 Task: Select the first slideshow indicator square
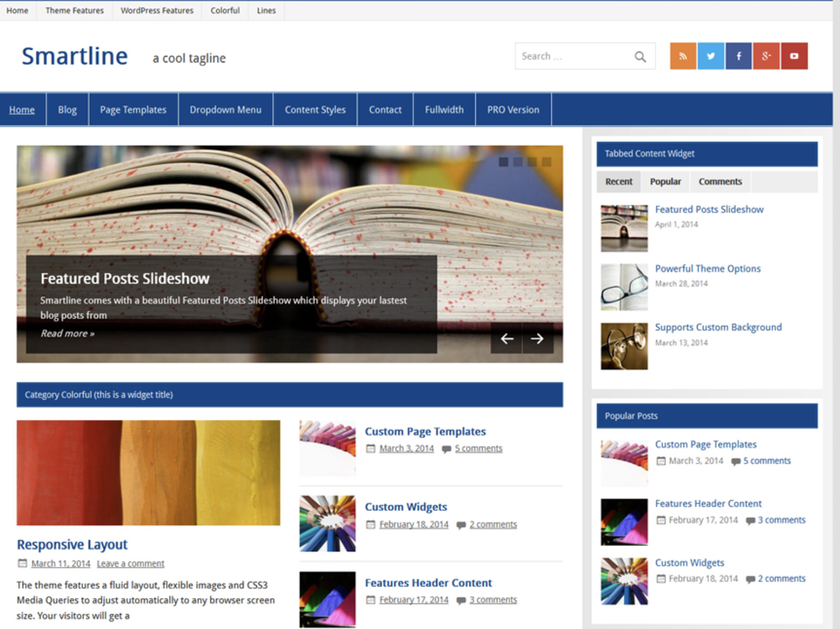503,162
